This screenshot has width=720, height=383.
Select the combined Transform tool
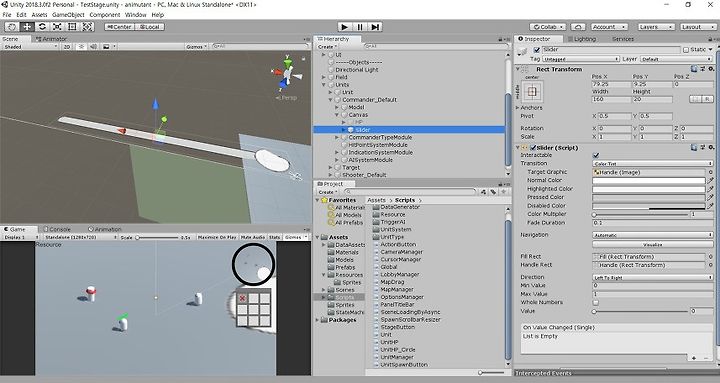[x=87, y=27]
